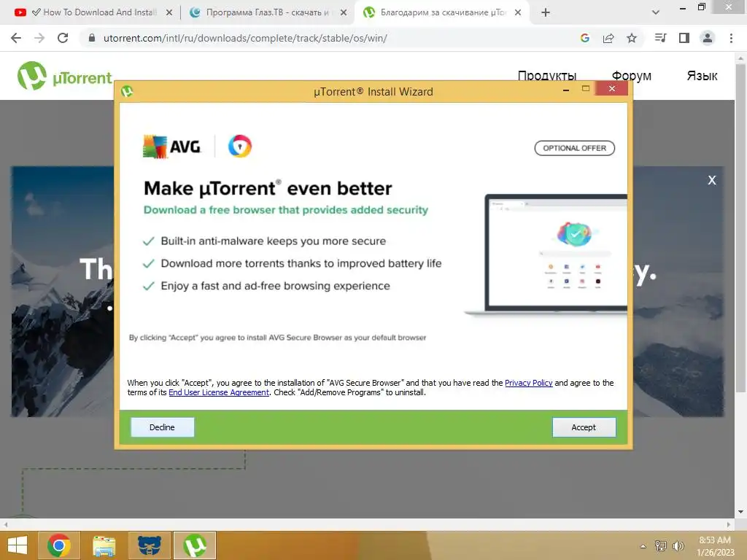Screen dimensions: 747x560
Task: Close the Благодарим за скачивание tab
Action: (x=518, y=13)
